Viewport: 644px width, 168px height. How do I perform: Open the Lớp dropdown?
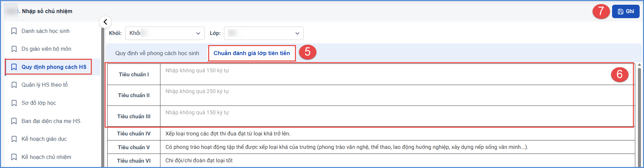pyautogui.click(x=264, y=33)
